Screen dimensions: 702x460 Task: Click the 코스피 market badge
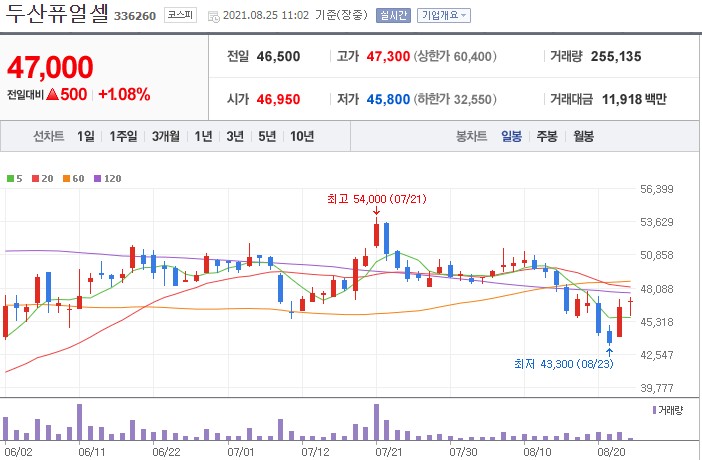(x=180, y=15)
